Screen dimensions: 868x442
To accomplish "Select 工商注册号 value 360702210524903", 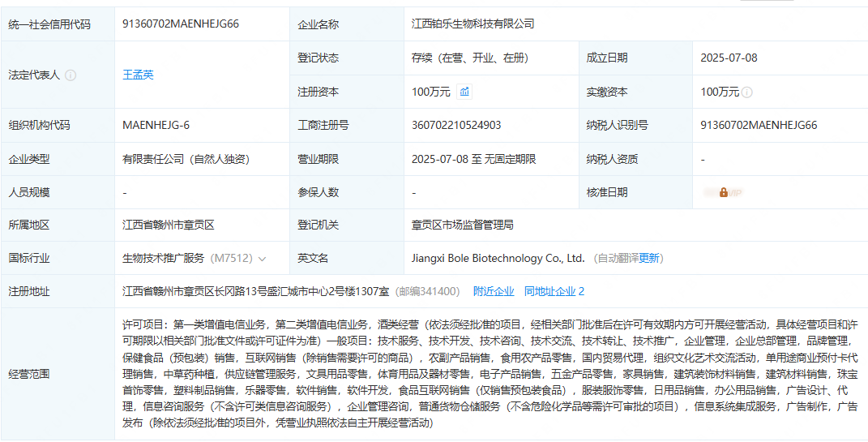I will (456, 125).
